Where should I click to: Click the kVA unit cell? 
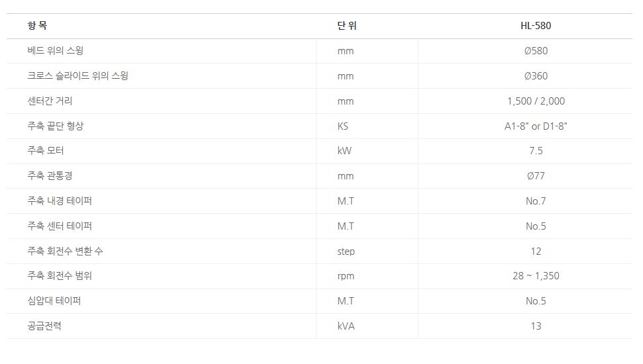click(346, 326)
